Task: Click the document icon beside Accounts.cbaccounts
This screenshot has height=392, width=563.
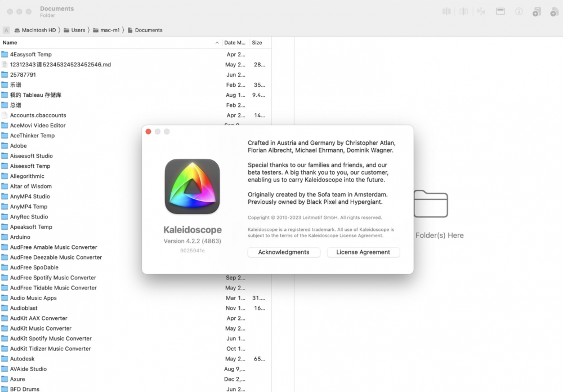Action: (5, 115)
